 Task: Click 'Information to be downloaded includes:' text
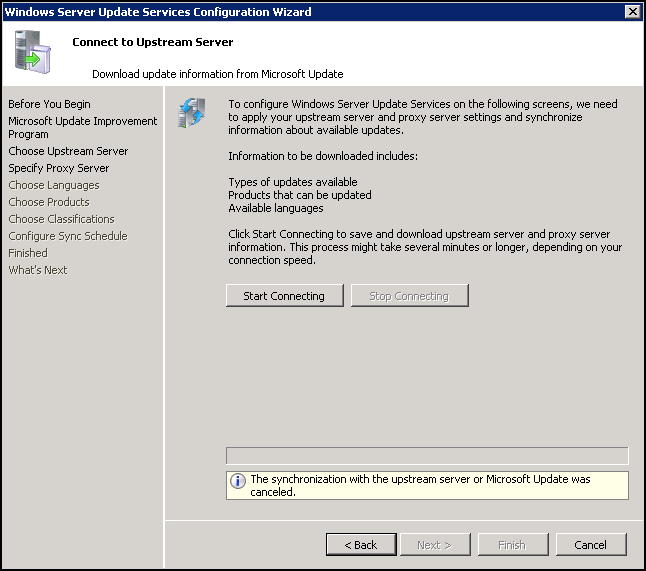point(323,156)
